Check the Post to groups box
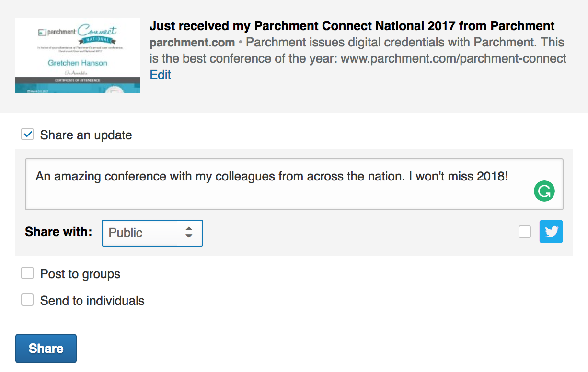This screenshot has width=588, height=372. [27, 273]
